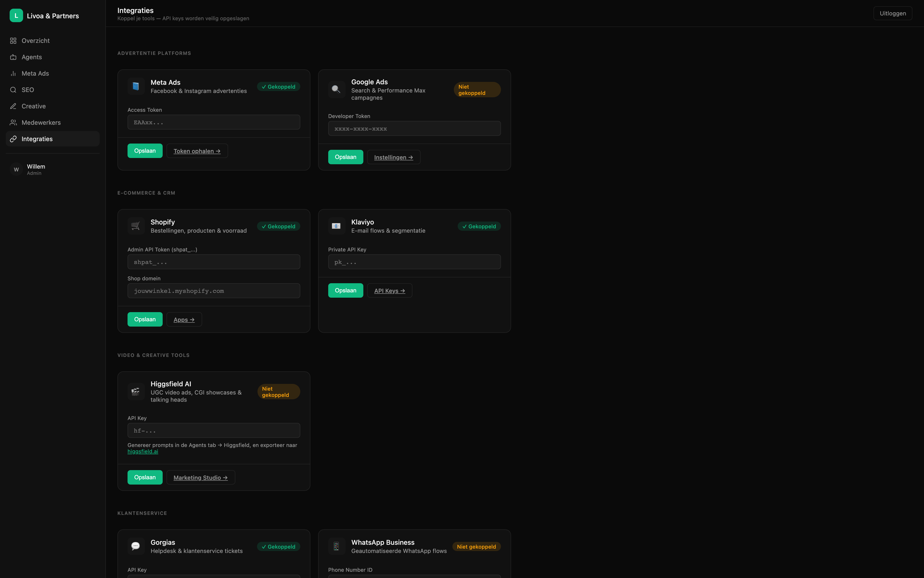The image size is (924, 578).
Task: Click the Google Ads card magnifier icon
Action: (x=336, y=89)
